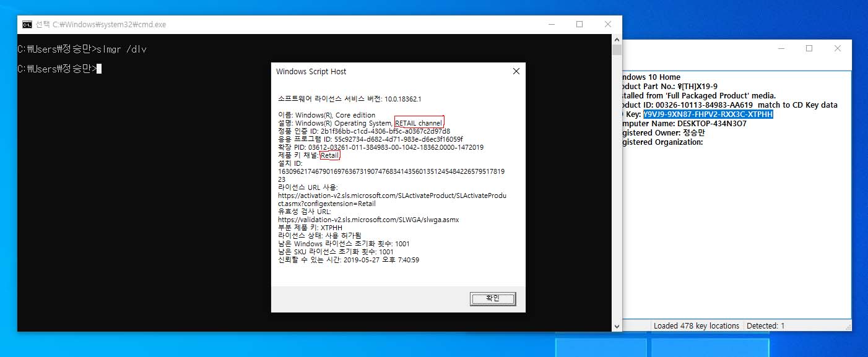Maximize the cmd.exe window

(579, 24)
